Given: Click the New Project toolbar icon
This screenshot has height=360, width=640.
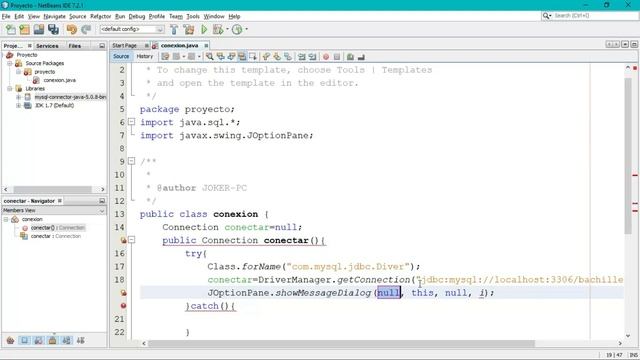Looking at the screenshot, I should tap(24, 29).
